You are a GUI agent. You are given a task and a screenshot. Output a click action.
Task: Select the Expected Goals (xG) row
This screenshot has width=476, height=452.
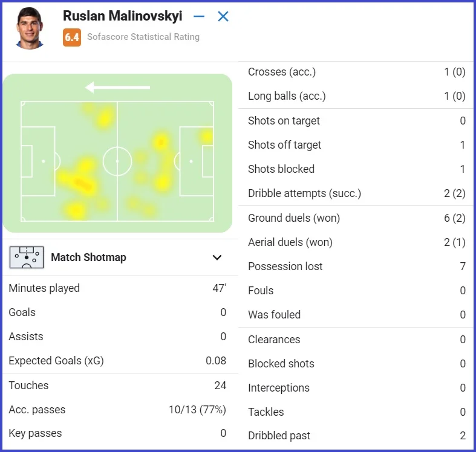[x=117, y=361]
